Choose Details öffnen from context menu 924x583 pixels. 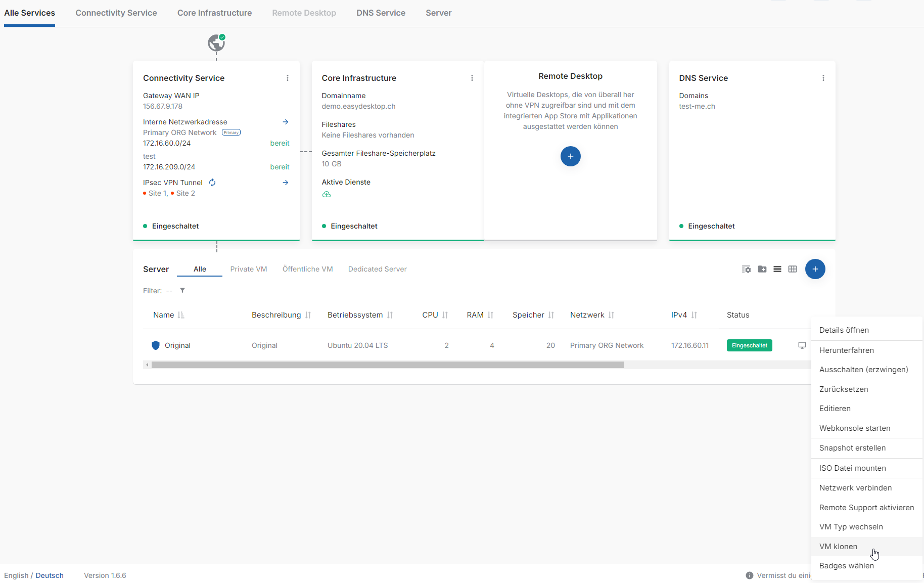pos(866,330)
